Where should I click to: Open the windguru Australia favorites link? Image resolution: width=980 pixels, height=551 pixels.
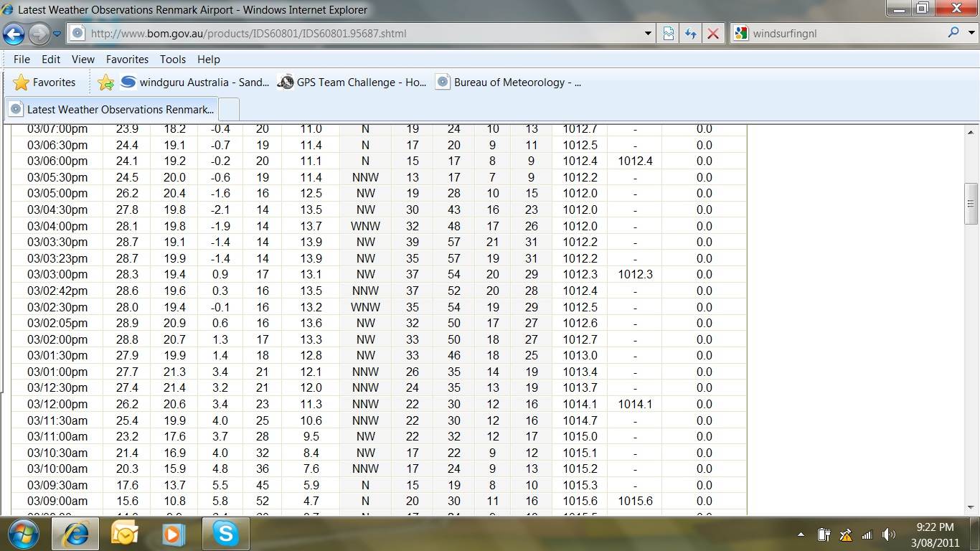[x=195, y=83]
